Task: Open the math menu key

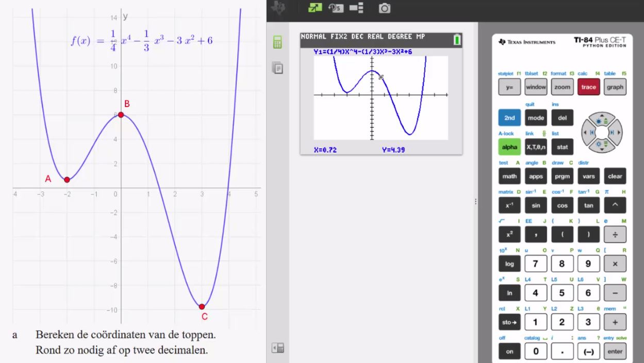Action: (509, 176)
